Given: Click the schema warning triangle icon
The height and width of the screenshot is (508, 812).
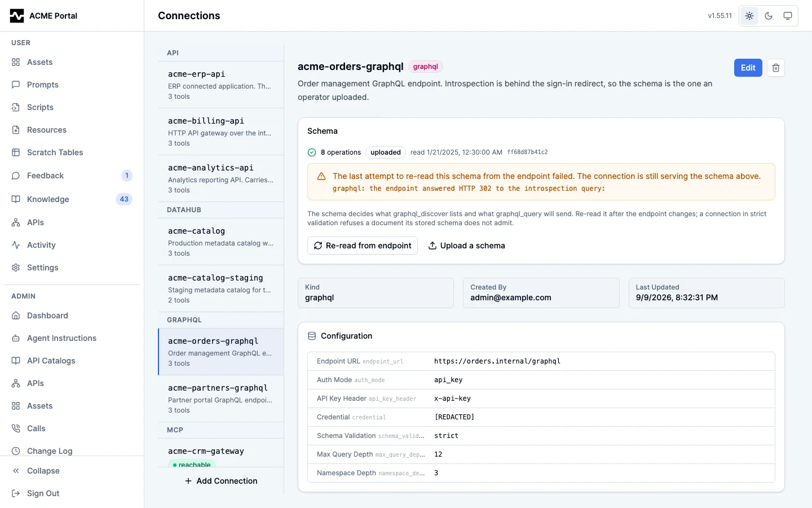Looking at the screenshot, I should tap(321, 176).
